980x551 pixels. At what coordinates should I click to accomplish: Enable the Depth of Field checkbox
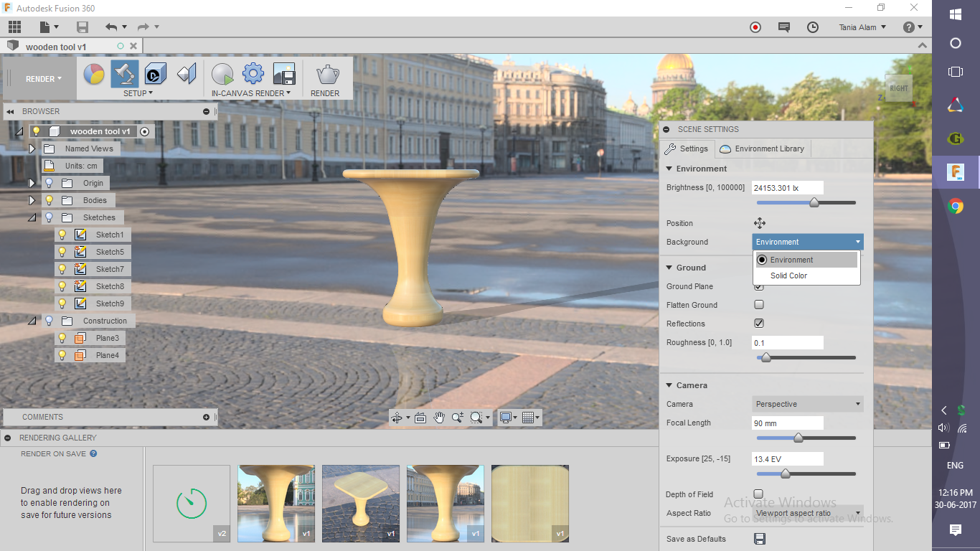pos(759,494)
